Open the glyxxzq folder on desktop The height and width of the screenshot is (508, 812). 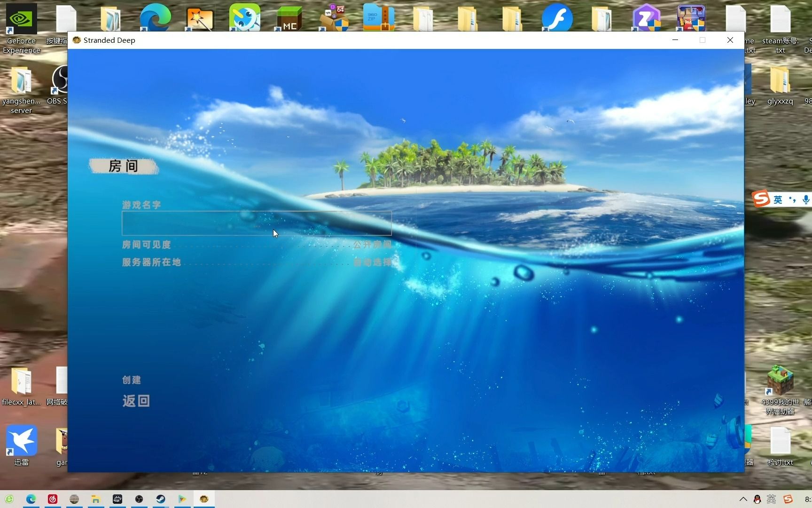point(780,86)
